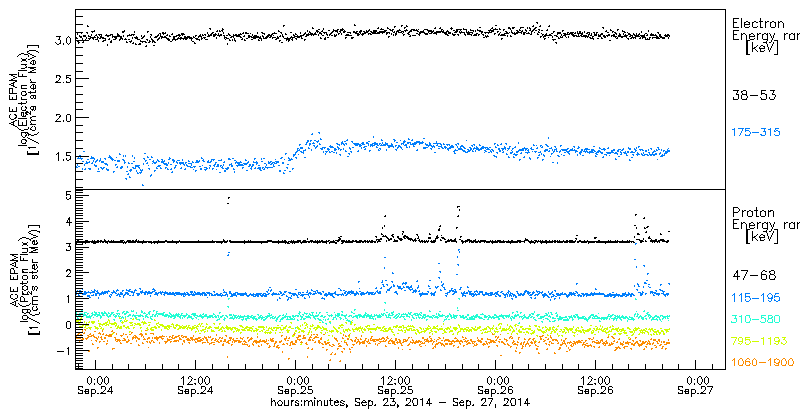Click the 0:00 Sep.26 time axis label

(x=496, y=386)
